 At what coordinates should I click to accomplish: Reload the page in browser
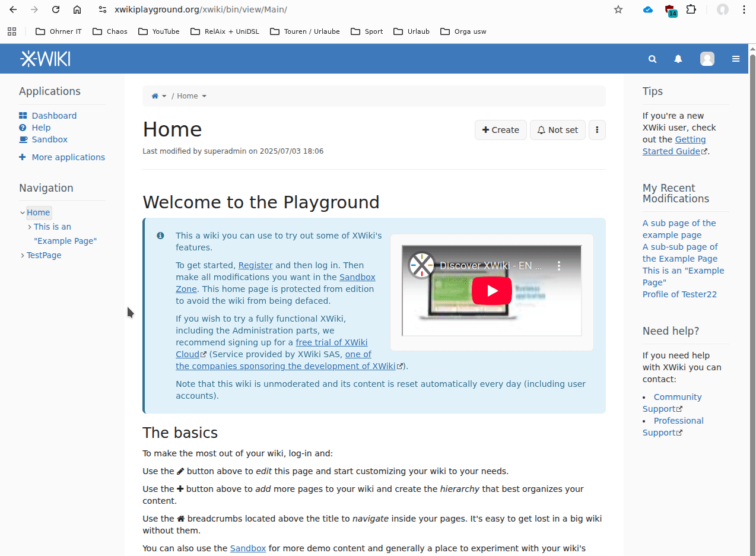[x=56, y=9]
